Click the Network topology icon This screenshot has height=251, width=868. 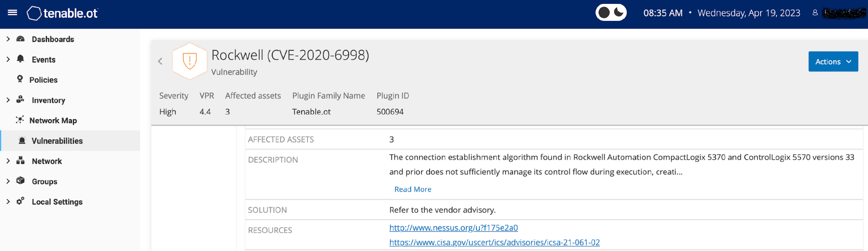tap(20, 161)
